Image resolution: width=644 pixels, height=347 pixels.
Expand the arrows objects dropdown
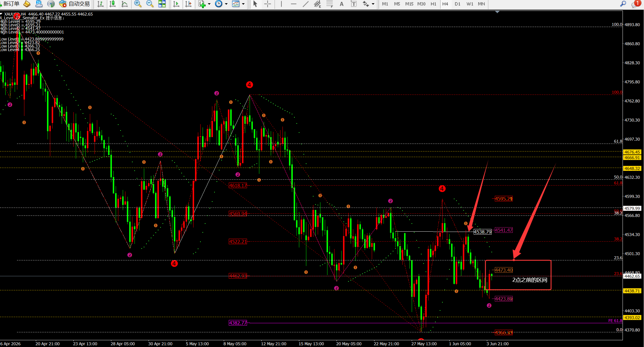373,4
